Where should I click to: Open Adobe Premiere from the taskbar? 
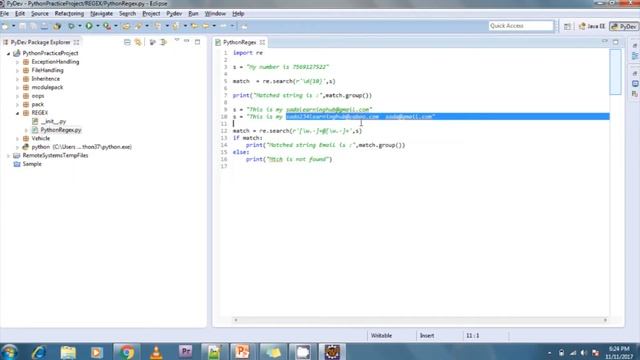(x=185, y=352)
